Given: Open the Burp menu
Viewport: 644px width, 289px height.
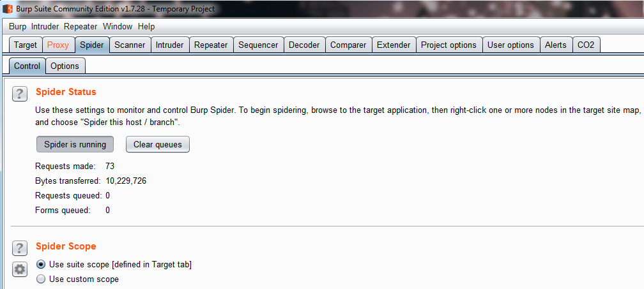Looking at the screenshot, I should (17, 27).
